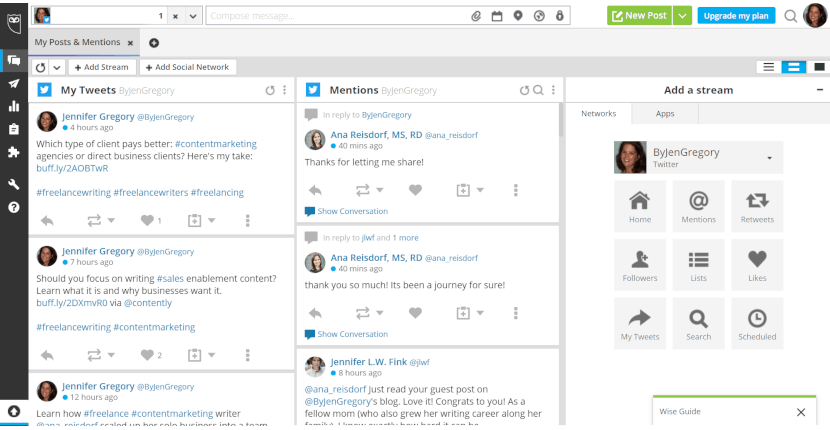
Task: Add a Search stream tile
Action: [699, 324]
